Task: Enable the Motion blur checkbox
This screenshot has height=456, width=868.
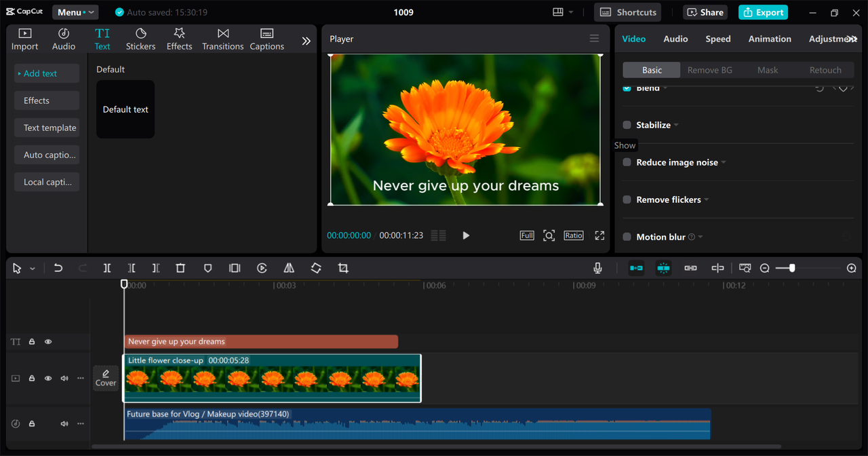Action: click(x=627, y=237)
